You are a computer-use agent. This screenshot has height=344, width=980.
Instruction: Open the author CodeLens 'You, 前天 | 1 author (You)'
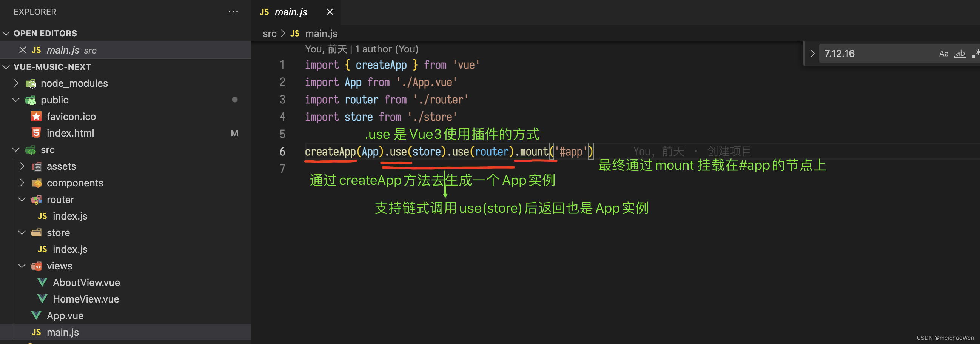coord(361,49)
